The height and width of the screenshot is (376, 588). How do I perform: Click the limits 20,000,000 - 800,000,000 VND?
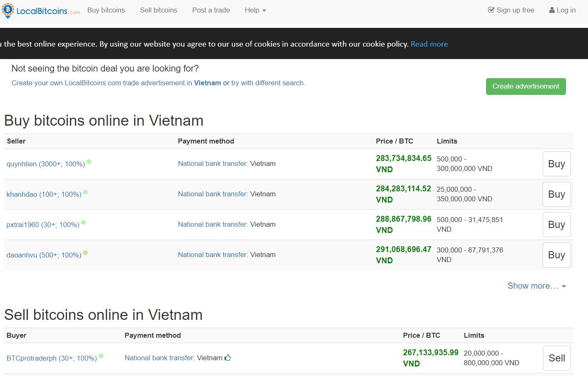tap(491, 358)
